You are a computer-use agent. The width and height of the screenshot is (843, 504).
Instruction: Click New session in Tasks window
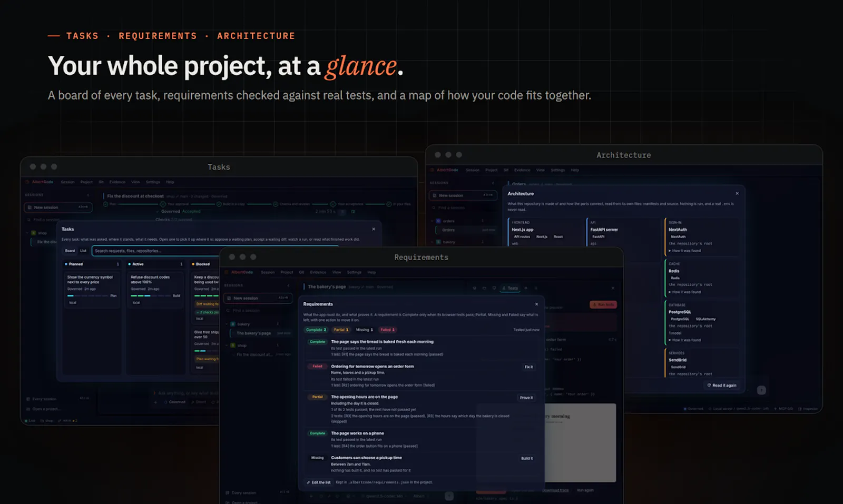click(x=58, y=207)
